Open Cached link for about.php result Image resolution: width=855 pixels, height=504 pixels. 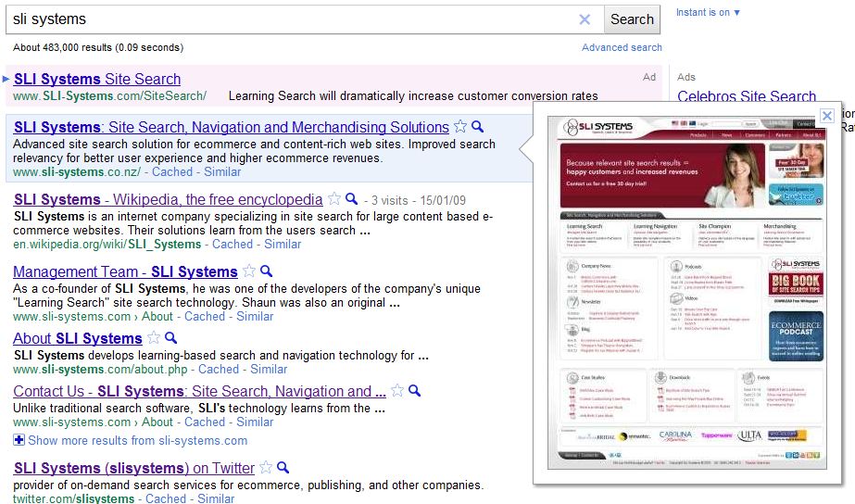coord(219,370)
